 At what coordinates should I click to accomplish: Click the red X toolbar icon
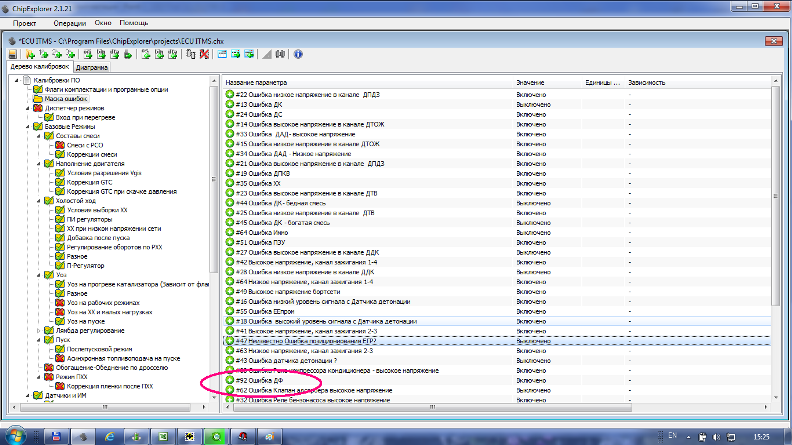pyautogui.click(x=205, y=54)
